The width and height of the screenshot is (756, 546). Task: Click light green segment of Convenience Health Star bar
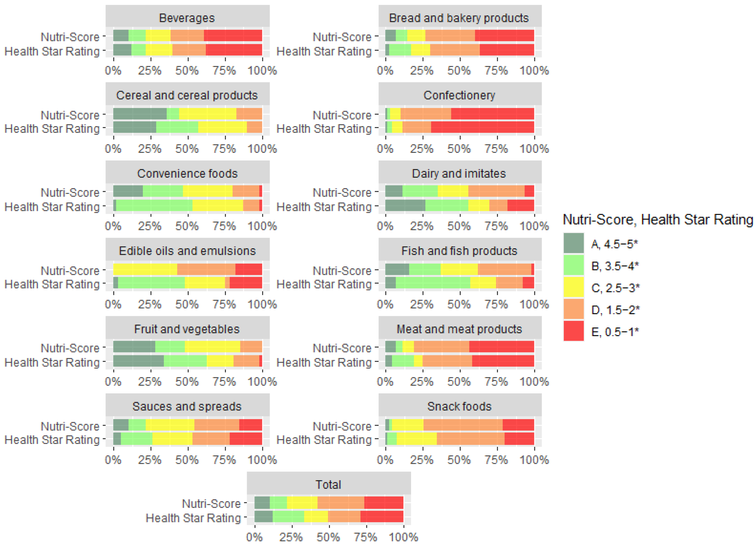coord(154,205)
